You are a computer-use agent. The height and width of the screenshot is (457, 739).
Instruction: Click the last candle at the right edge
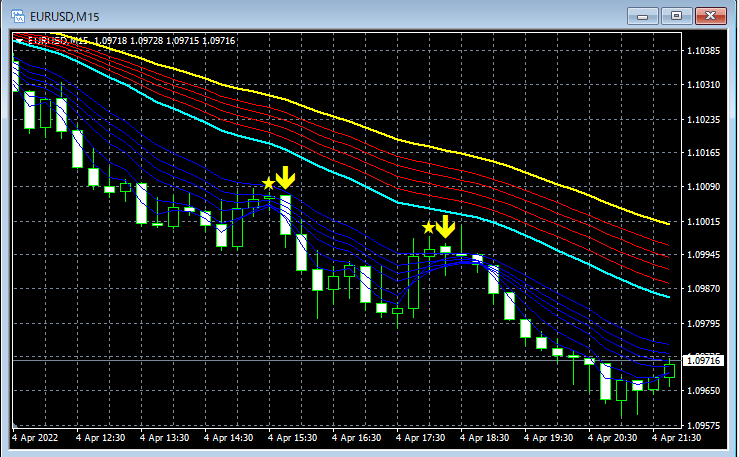pos(669,371)
